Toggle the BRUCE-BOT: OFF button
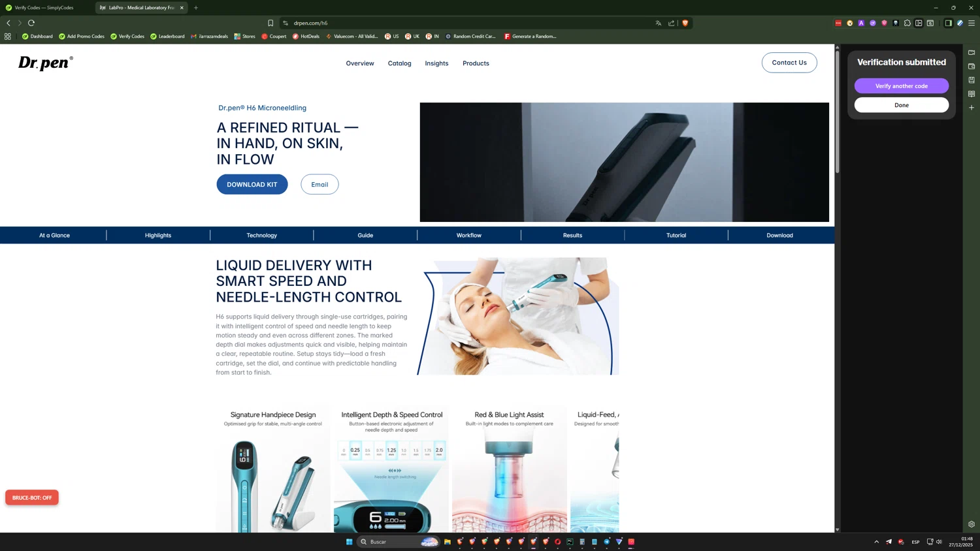 32,497
